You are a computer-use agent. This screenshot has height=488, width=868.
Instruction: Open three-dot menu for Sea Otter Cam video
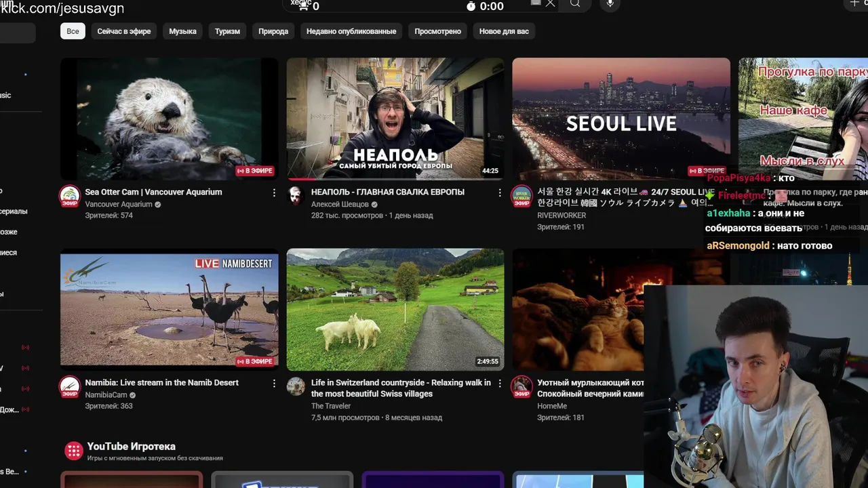274,193
